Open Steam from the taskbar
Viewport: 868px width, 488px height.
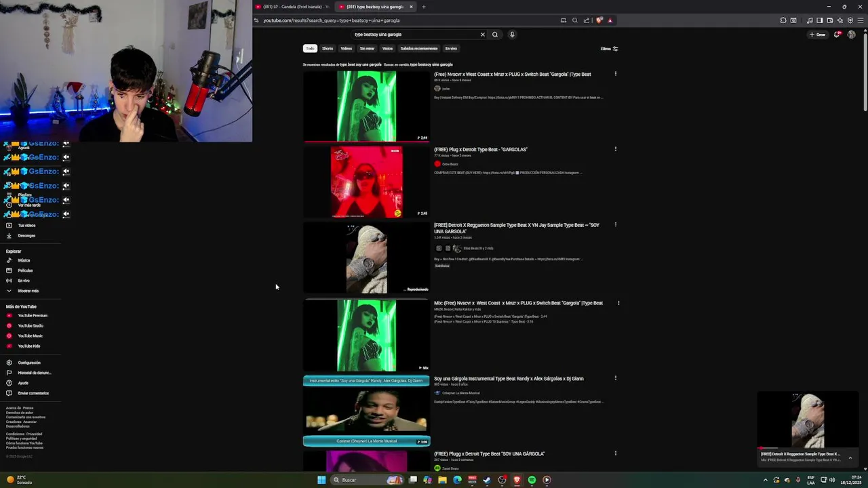point(487,480)
